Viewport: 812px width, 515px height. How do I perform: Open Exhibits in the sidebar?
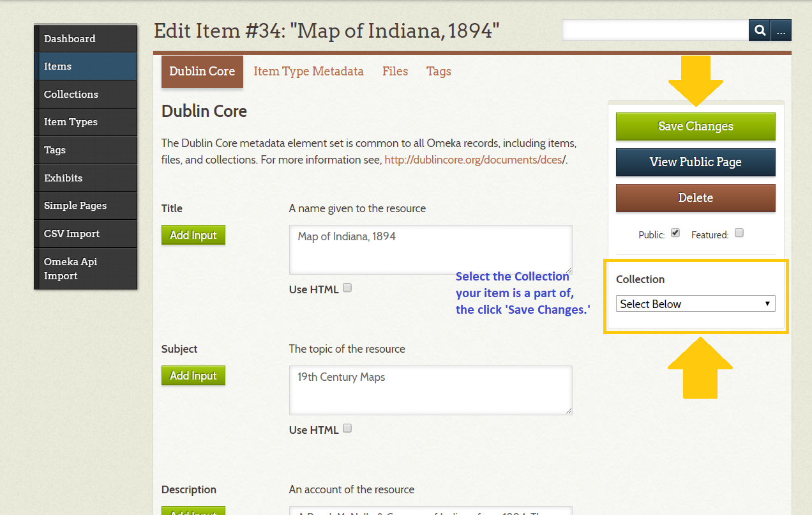click(x=86, y=178)
